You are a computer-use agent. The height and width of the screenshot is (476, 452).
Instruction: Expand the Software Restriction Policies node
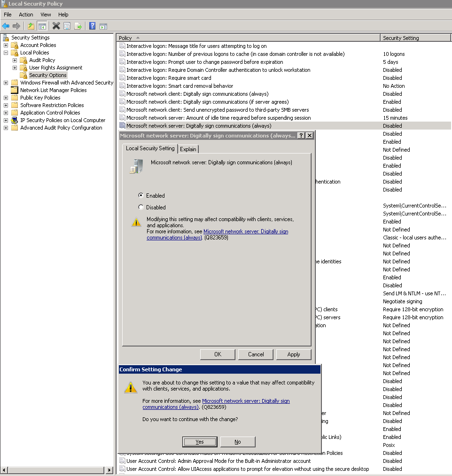pos(6,105)
